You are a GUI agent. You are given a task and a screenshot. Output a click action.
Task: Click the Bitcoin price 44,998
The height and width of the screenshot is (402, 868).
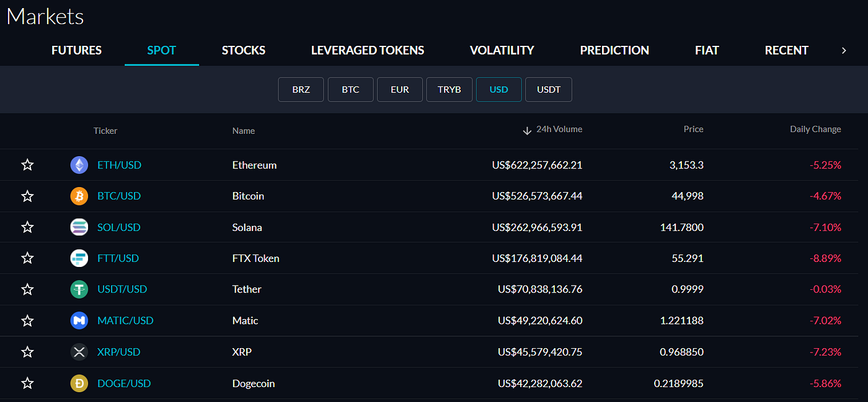point(688,196)
